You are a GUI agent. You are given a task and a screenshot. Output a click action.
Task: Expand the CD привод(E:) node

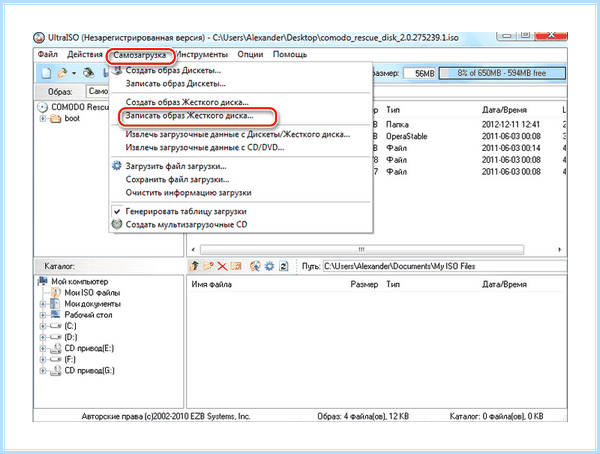pos(43,348)
